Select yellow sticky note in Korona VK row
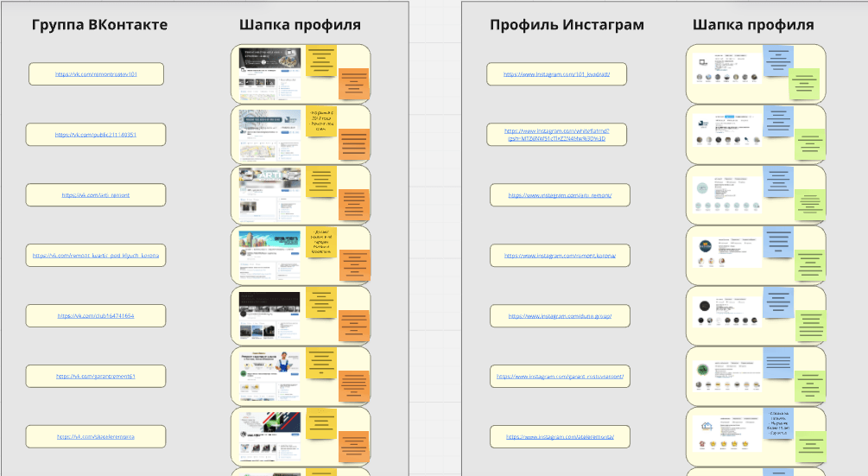The width and height of the screenshot is (868, 476). click(x=321, y=241)
